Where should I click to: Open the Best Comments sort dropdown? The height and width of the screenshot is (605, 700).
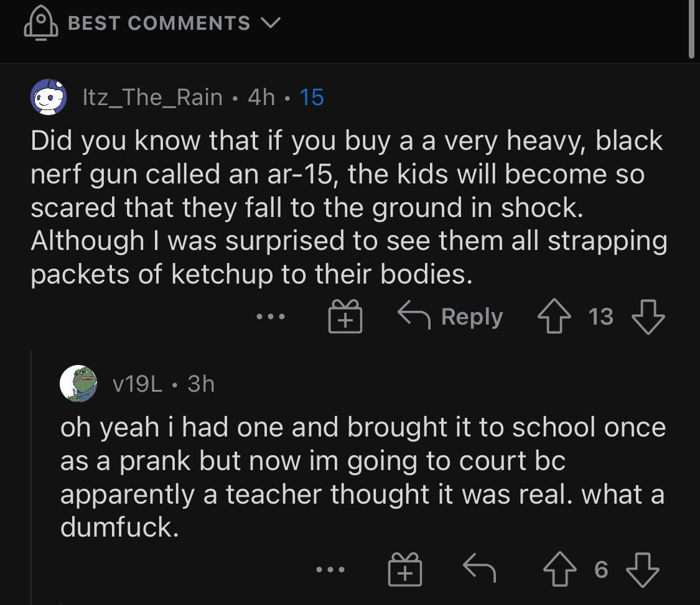click(x=174, y=24)
